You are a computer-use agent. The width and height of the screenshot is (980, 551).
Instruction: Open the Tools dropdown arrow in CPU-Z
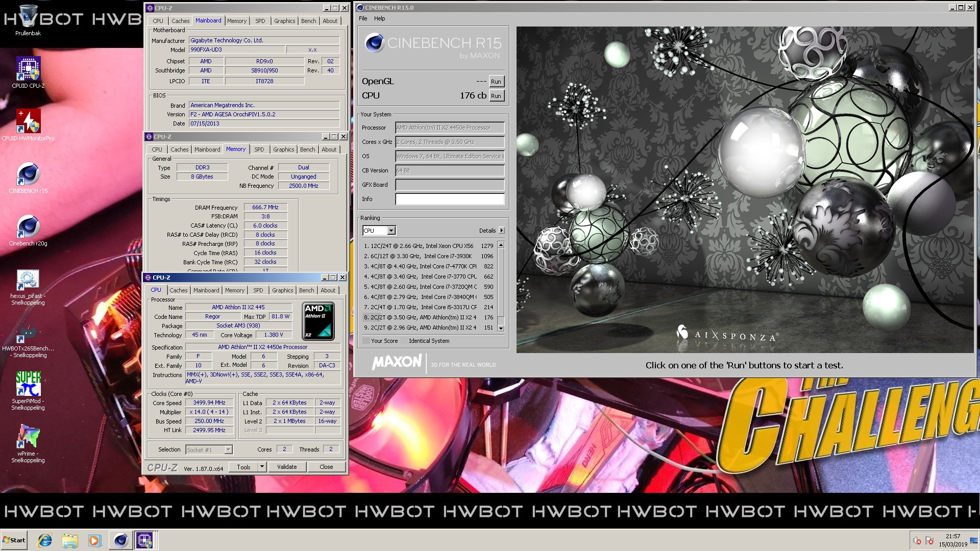(x=262, y=467)
